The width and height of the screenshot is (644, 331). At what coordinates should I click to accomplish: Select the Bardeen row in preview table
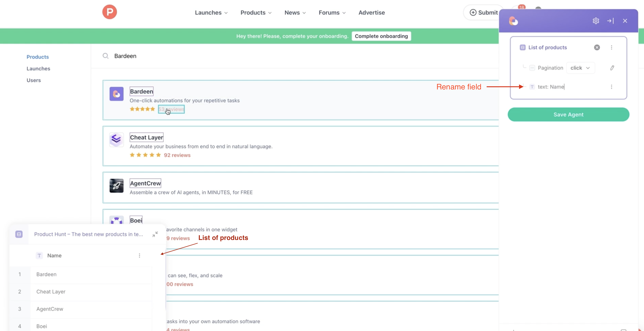click(80, 274)
